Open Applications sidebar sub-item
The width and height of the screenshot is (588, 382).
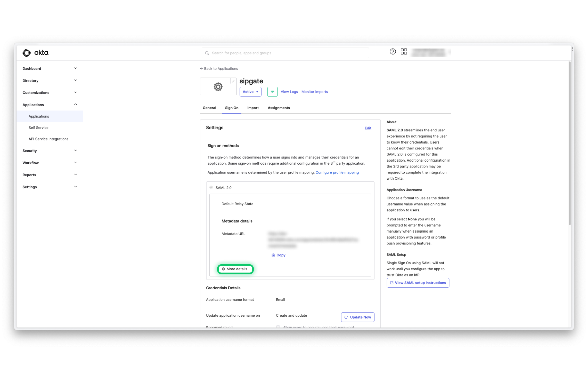(50, 116)
